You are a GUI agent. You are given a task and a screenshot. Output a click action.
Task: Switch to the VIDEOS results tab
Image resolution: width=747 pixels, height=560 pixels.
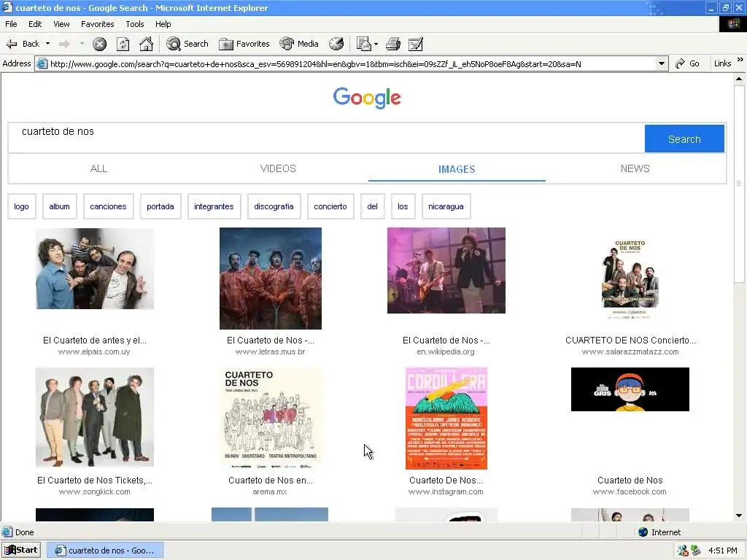point(278,168)
